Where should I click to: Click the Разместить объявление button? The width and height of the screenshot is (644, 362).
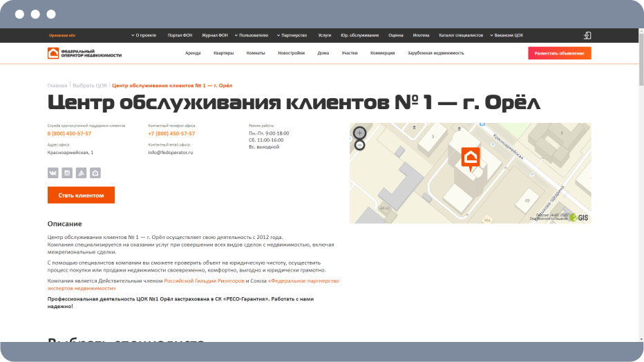click(560, 53)
